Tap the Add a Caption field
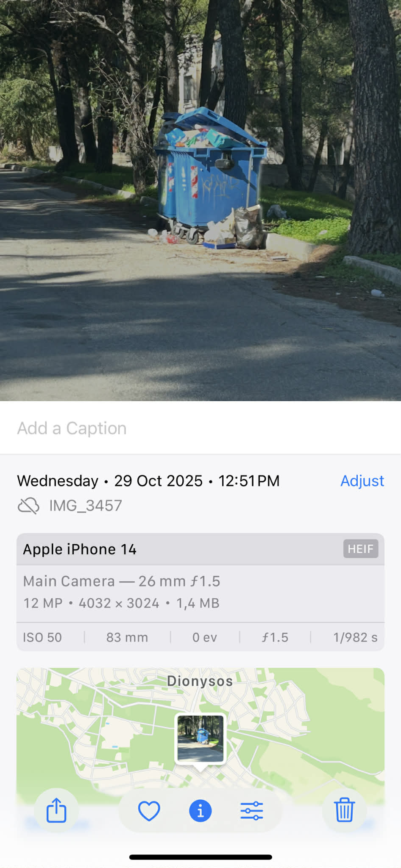401x868 pixels. (x=200, y=428)
